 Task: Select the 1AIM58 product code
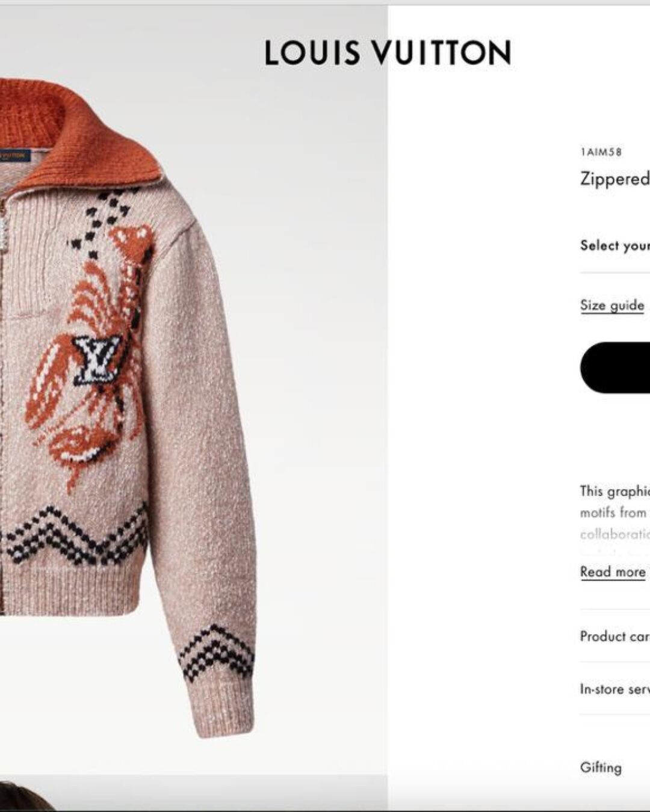pyautogui.click(x=601, y=152)
